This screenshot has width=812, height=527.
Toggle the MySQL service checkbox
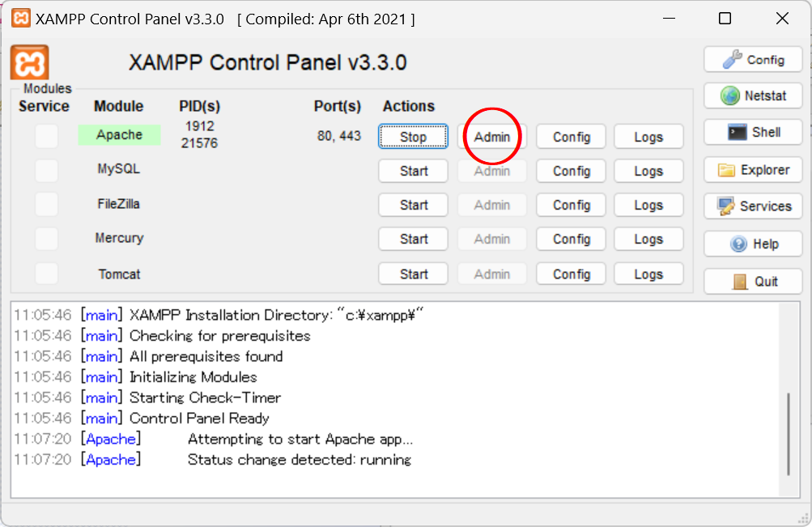coord(46,171)
